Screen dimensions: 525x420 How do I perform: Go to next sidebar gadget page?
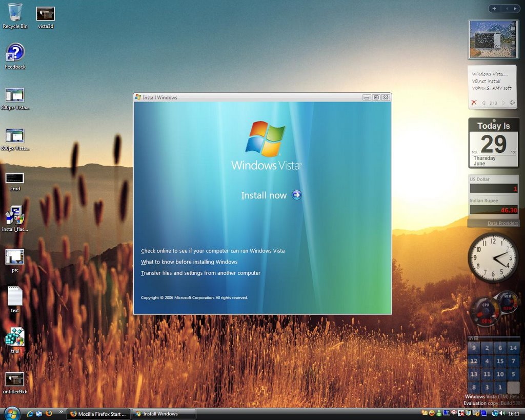tap(515, 9)
